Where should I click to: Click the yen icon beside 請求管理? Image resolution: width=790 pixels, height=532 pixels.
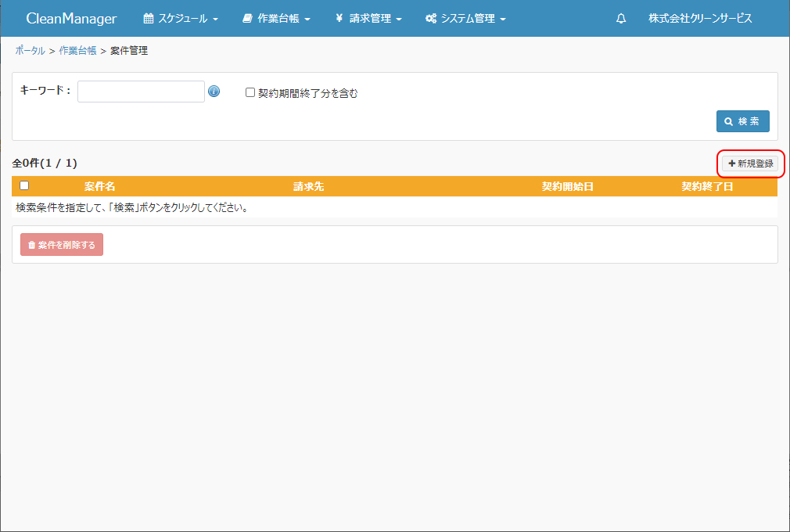[x=339, y=19]
